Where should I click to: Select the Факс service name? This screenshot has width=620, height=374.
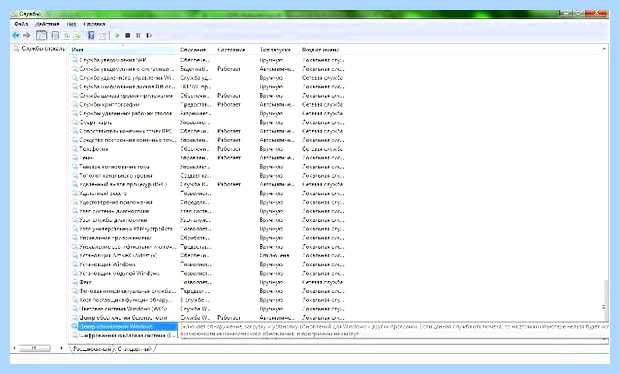click(85, 282)
